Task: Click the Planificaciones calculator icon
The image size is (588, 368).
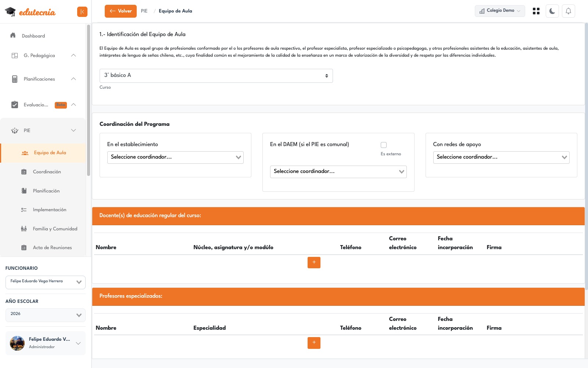Action: (15, 79)
